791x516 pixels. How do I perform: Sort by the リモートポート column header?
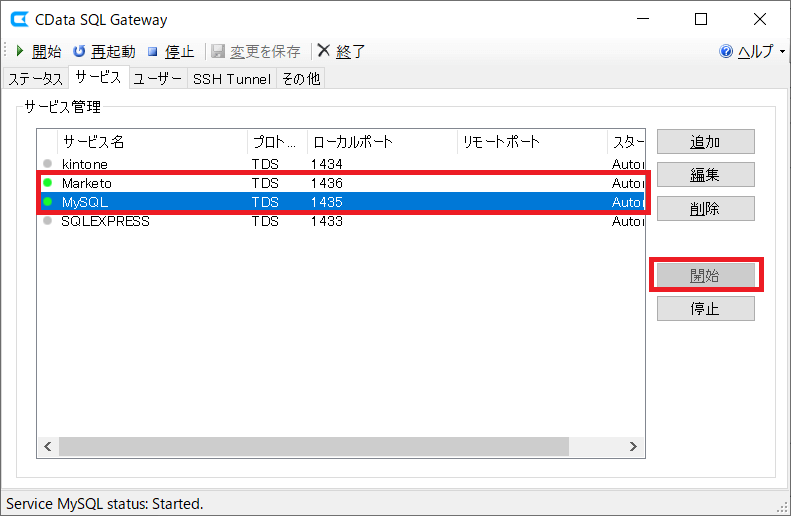point(532,142)
